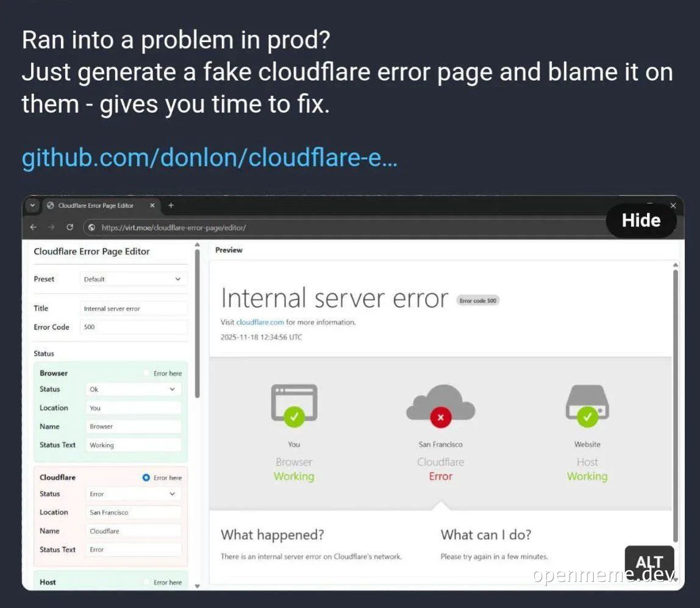Screen dimensions: 700x608
Task: Click the green 'Working' under Browser
Action: [x=294, y=476]
